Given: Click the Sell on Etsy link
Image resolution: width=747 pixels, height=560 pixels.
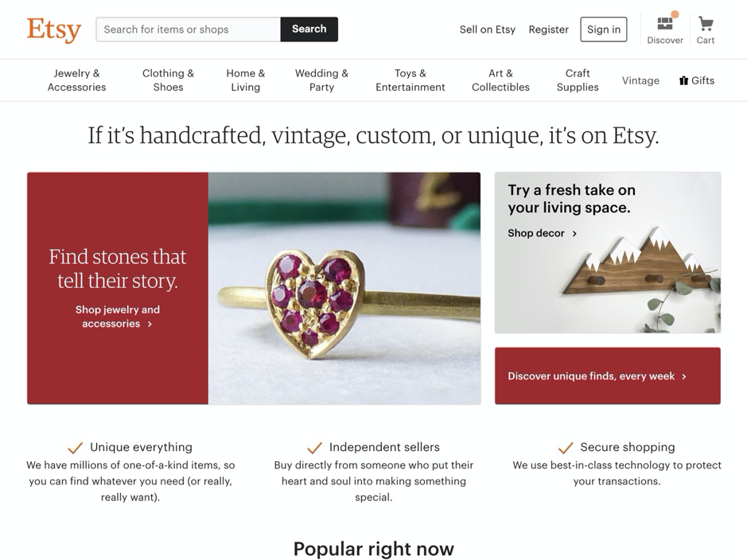Looking at the screenshot, I should (x=487, y=29).
